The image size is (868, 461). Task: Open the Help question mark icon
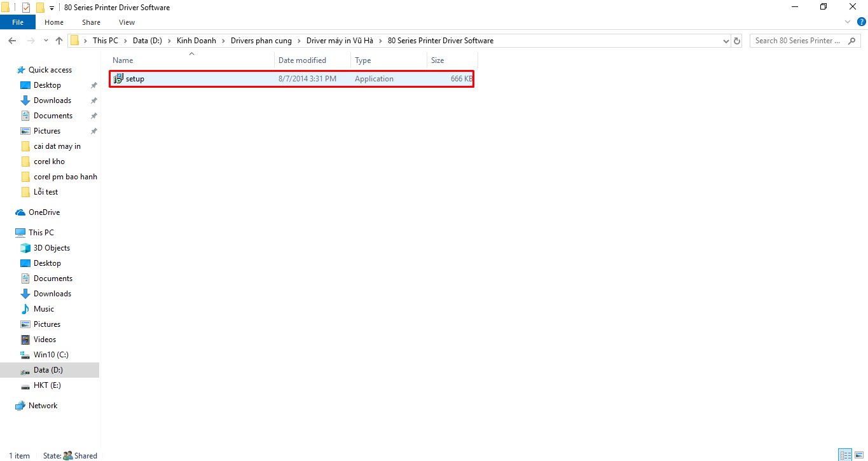pos(862,22)
